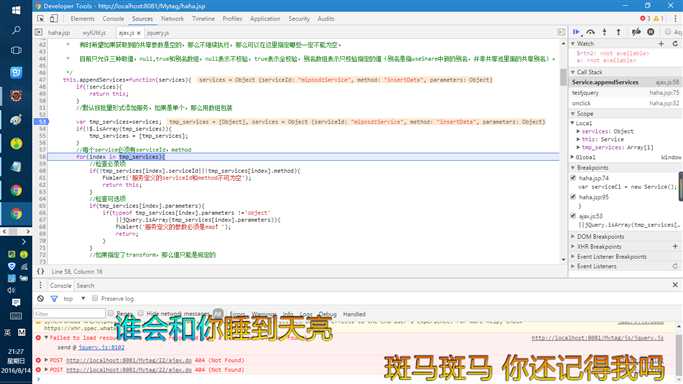Collapse the Scope section
This screenshot has width=683, height=384.
tap(573, 114)
